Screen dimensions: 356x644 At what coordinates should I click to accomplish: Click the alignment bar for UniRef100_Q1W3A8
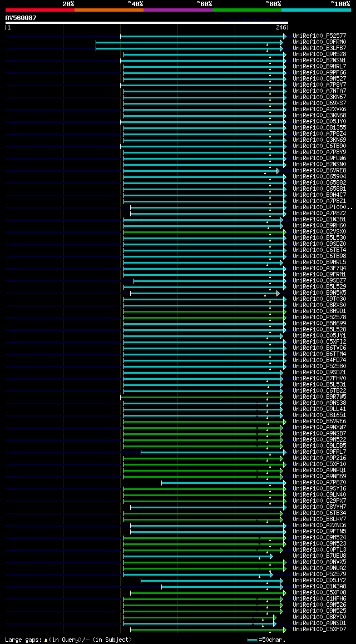coord(222,587)
